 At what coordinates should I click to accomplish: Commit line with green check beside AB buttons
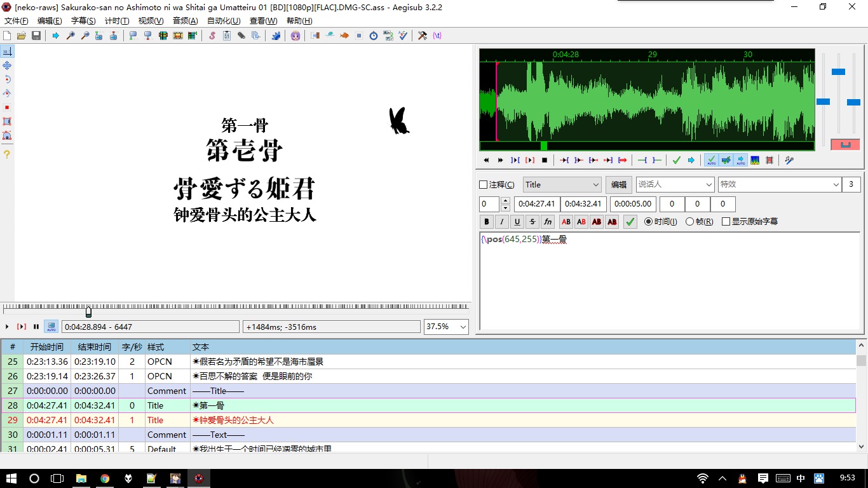[630, 222]
